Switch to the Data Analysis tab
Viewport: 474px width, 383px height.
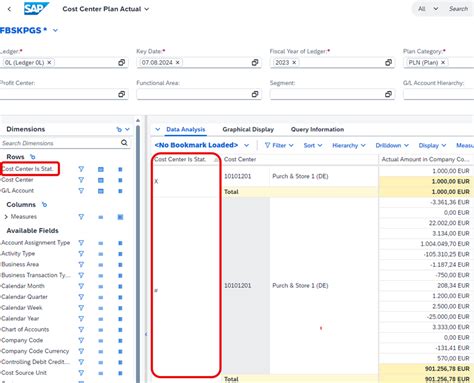click(x=186, y=129)
